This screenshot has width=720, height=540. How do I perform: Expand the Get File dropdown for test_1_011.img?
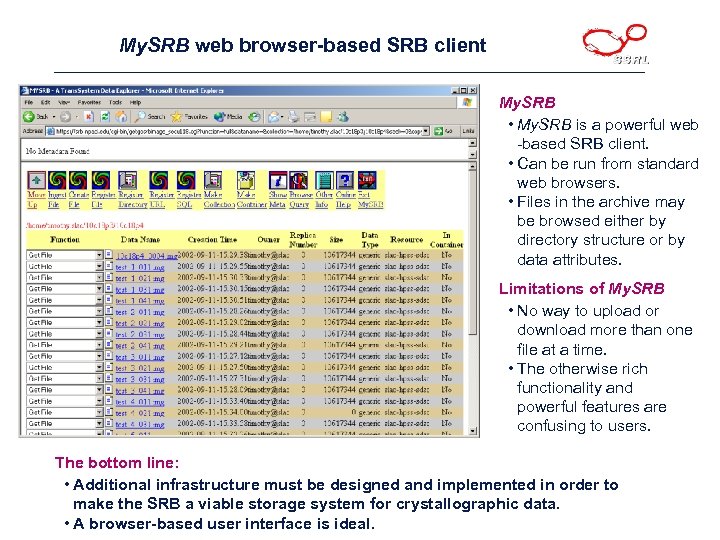(99, 266)
